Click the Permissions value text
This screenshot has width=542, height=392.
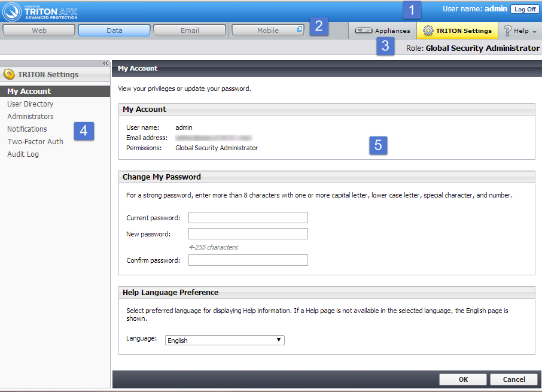[x=217, y=148]
